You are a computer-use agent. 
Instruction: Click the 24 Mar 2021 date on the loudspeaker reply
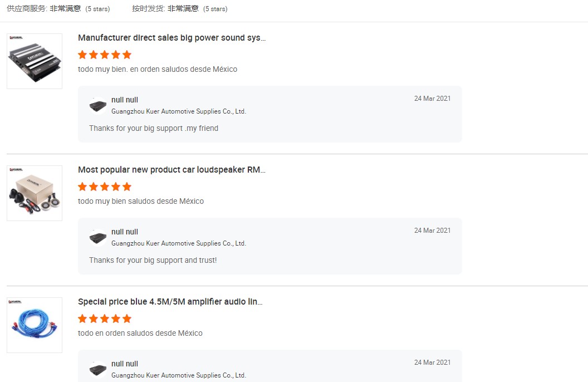(x=432, y=231)
